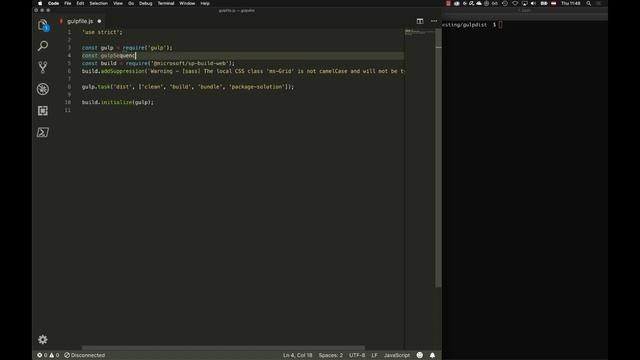Open the View menu
Screen dimensions: 640x360
point(118,3)
